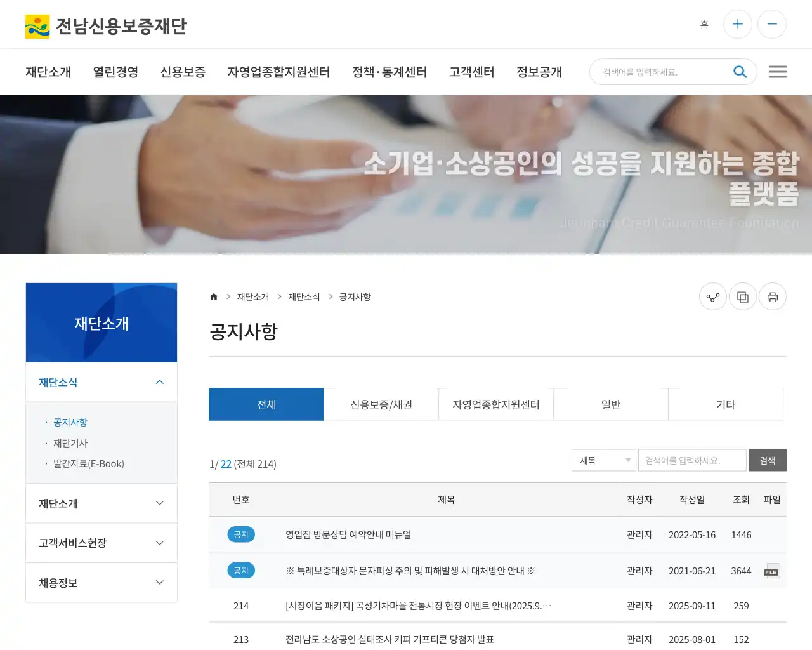Screen dimensions: 812x650
Task: Collapse the 재단소식 sidebar section
Action: click(101, 382)
